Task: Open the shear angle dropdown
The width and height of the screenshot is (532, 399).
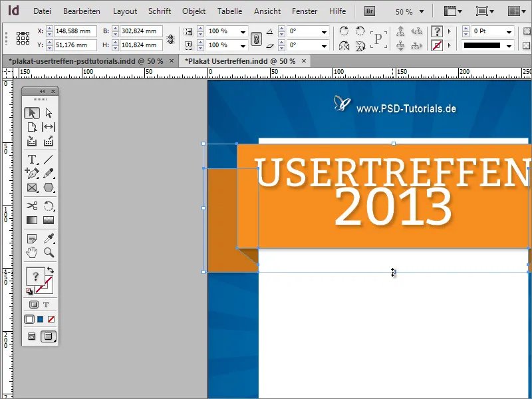Action: pyautogui.click(x=324, y=45)
